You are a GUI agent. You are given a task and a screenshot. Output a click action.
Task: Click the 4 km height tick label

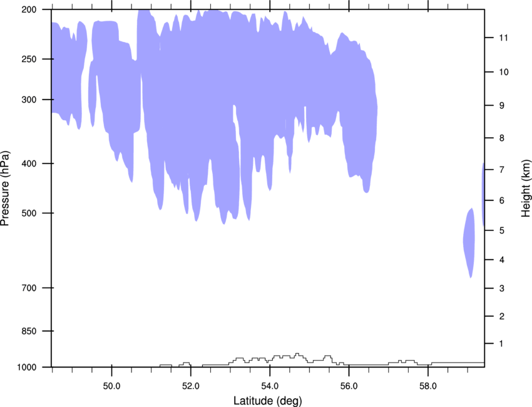[x=502, y=260]
